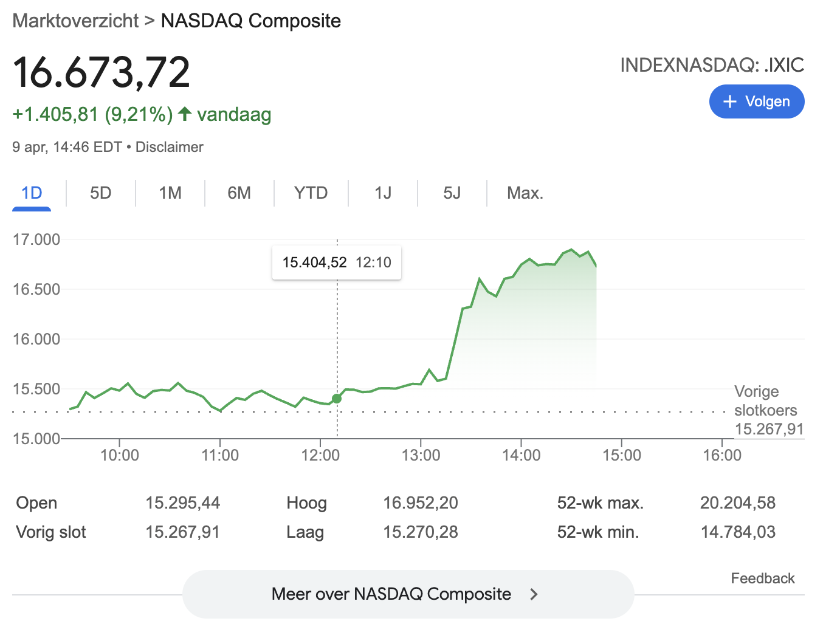The image size is (840, 621).
Task: Click the chart peak near 14:30
Action: coord(571,250)
